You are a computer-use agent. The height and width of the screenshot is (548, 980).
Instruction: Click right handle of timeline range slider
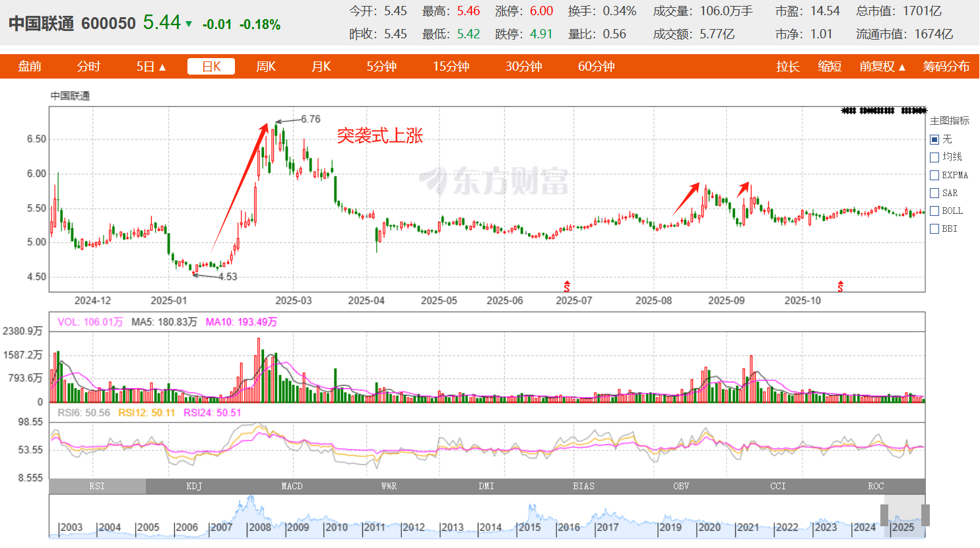pyautogui.click(x=926, y=516)
